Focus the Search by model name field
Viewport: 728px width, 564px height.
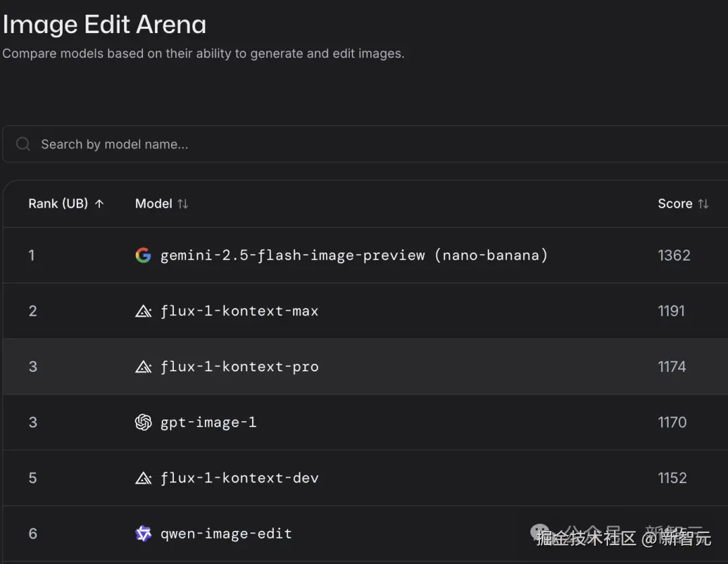365,144
